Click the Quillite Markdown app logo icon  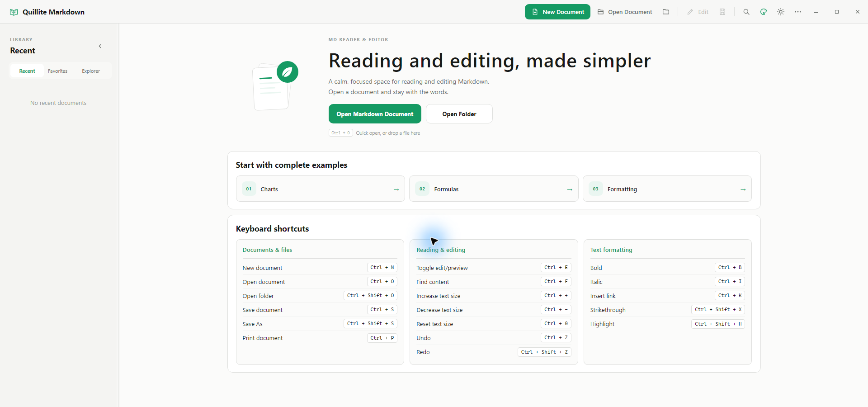(x=14, y=12)
